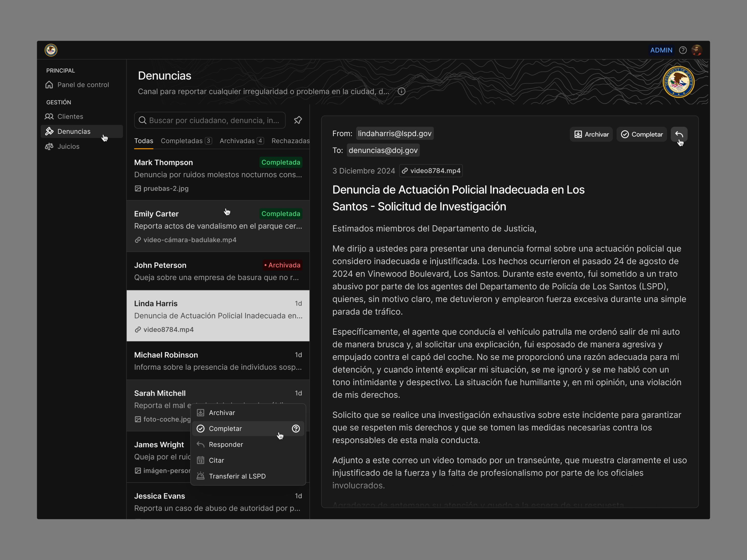Choose Completar in the context menu
This screenshot has height=560, width=747.
(x=248, y=429)
